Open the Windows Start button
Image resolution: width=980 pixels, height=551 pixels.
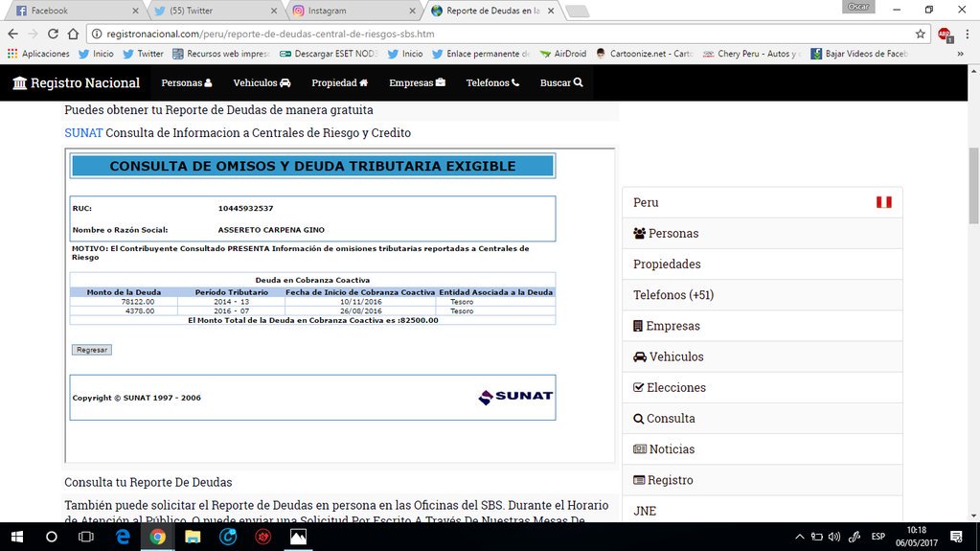click(x=17, y=537)
